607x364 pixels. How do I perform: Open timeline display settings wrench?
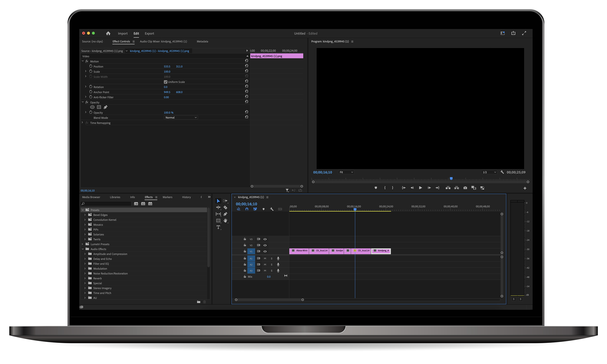(271, 209)
